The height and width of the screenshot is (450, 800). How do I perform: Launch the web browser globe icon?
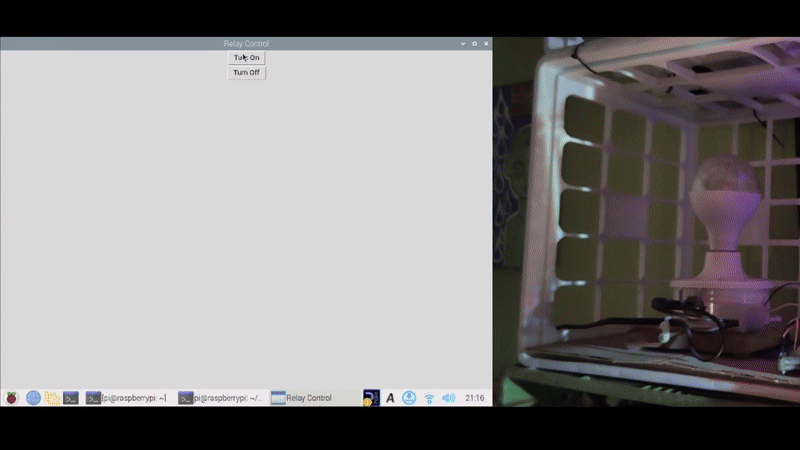click(x=33, y=397)
